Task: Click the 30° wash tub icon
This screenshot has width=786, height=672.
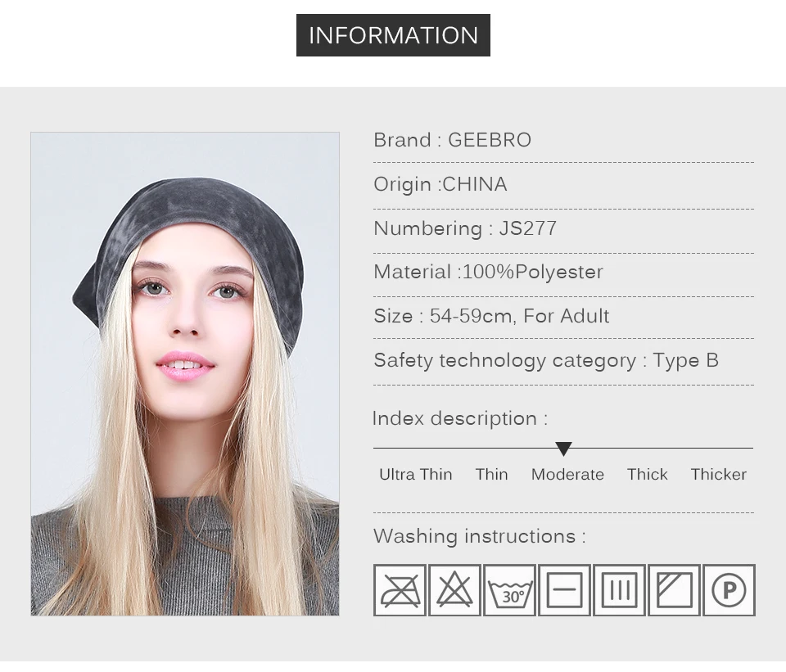Action: pos(509,590)
